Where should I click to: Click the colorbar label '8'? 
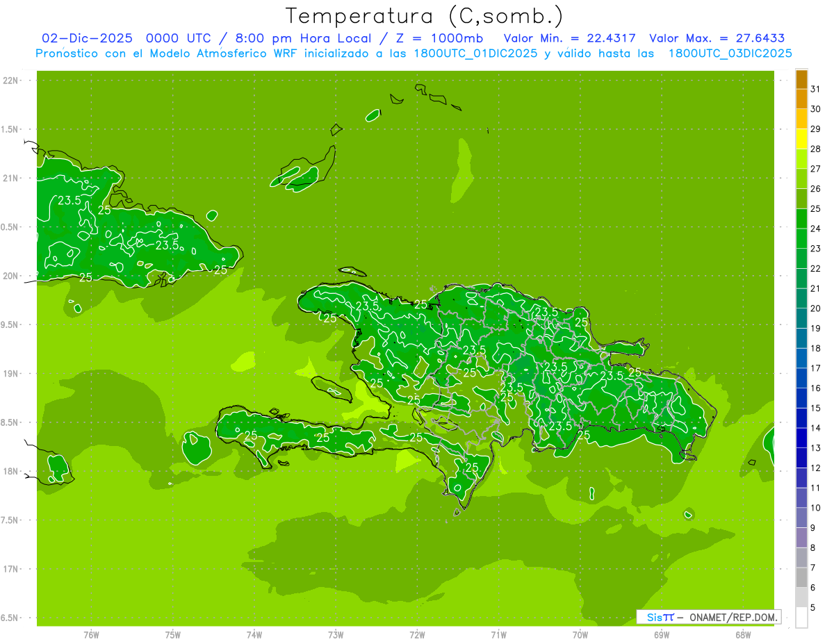812,547
